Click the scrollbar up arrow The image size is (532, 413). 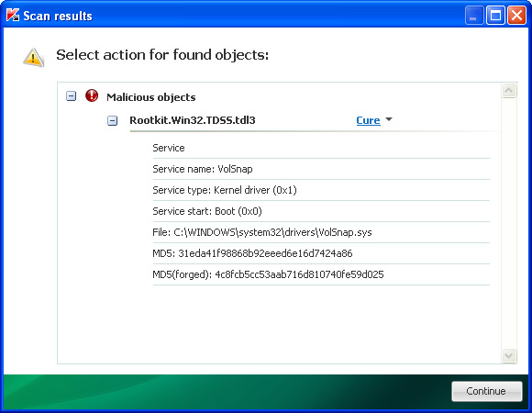click(x=508, y=91)
